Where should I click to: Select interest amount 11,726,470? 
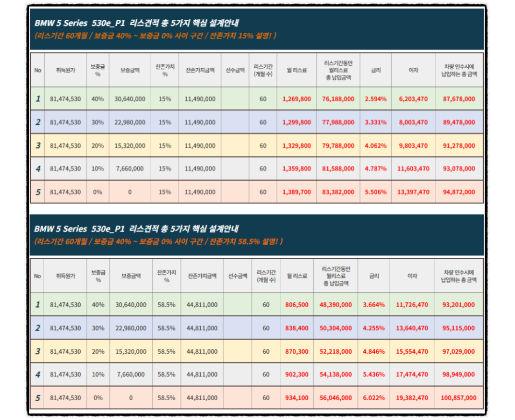412,304
